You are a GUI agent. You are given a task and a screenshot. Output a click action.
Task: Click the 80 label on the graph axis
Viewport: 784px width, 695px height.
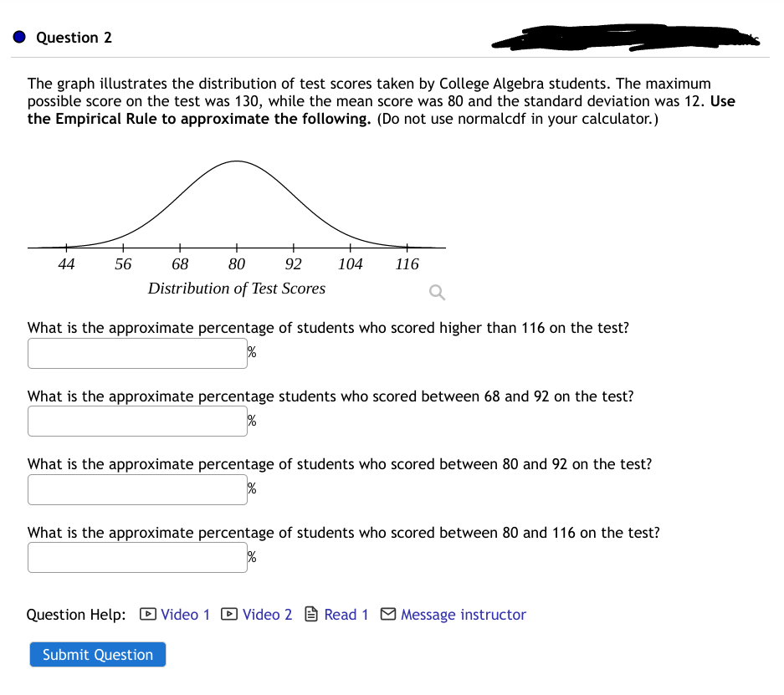pyautogui.click(x=236, y=263)
